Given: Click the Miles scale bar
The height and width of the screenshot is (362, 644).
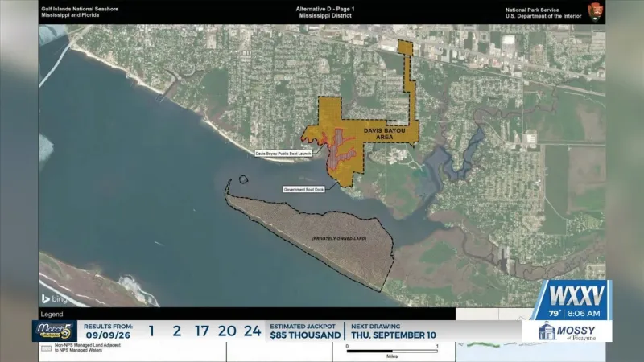Looking at the screenshot, I should (392, 352).
